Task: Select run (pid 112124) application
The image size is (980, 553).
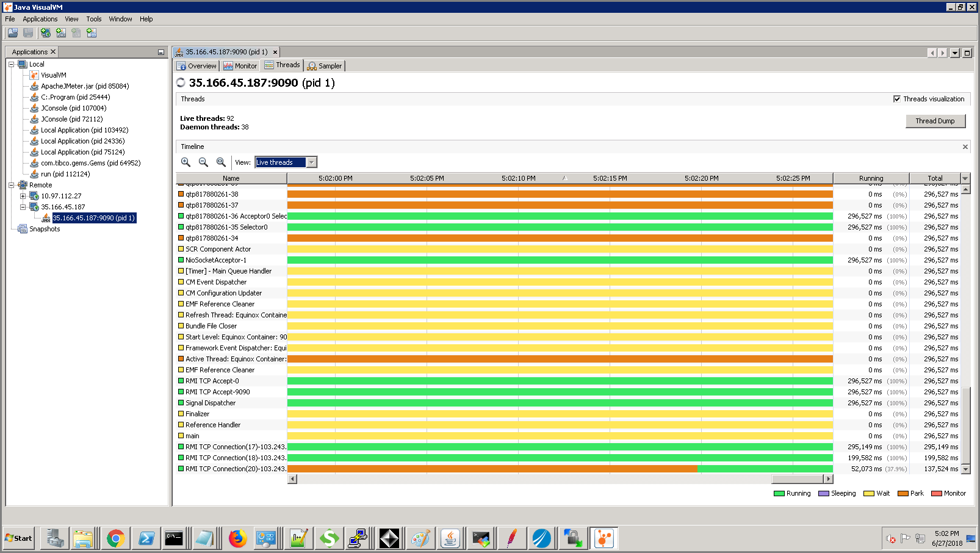Action: pyautogui.click(x=65, y=174)
